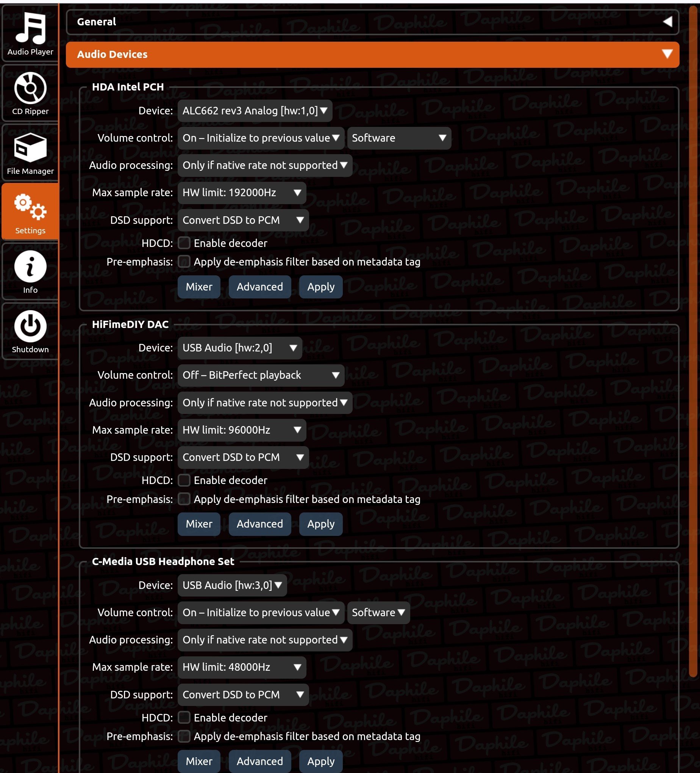
Task: Open HiFimeDIY DAC Audio processing dropdown
Action: (x=265, y=403)
